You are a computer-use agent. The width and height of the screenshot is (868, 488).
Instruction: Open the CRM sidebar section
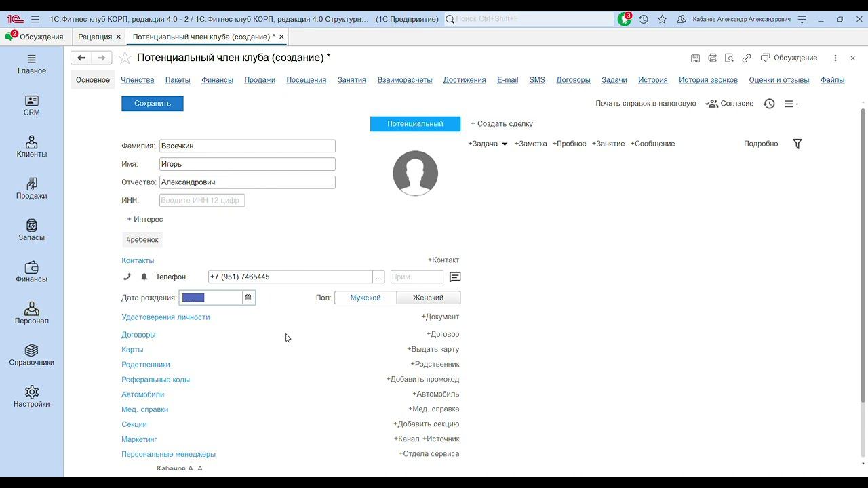pyautogui.click(x=32, y=106)
